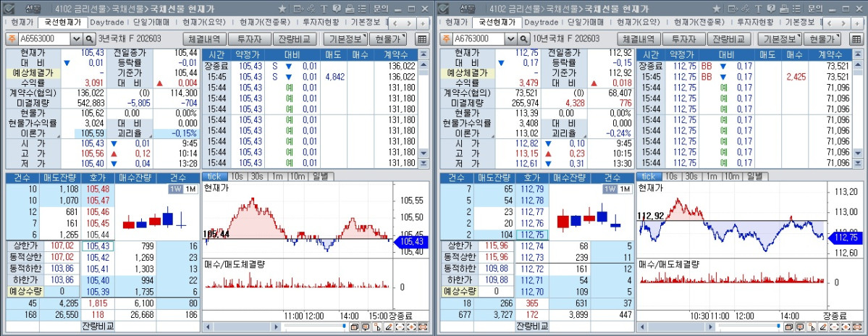Image resolution: width=868 pixels, height=336 pixels.
Task: Open symbol code dropdown arrow for A6563000
Action: pos(76,39)
